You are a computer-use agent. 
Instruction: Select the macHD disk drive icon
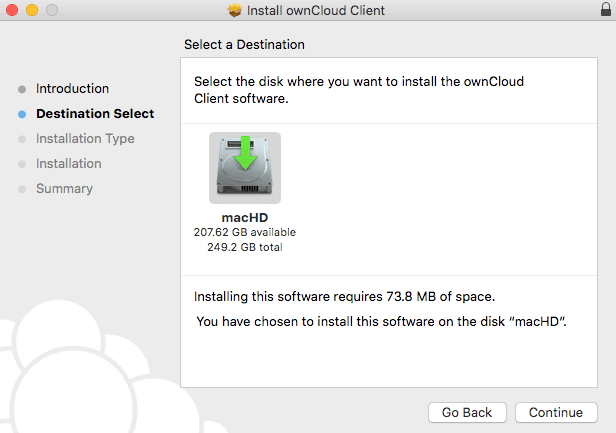(x=245, y=168)
